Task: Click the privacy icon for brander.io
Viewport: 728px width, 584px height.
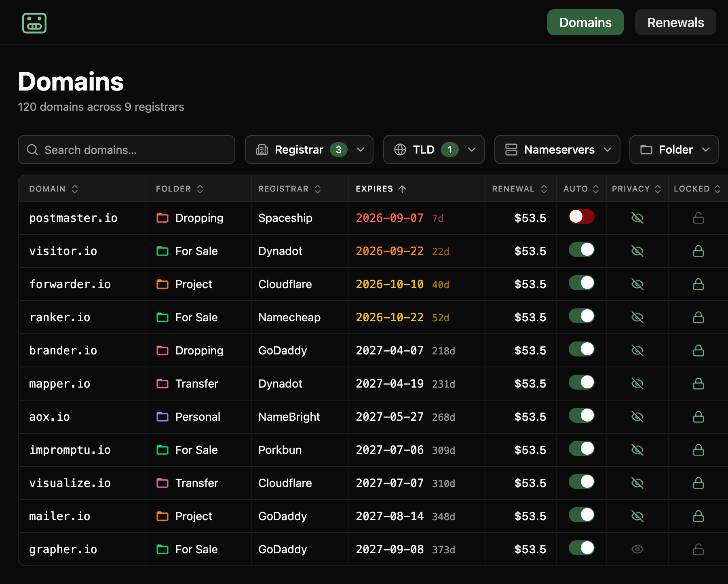Action: pyautogui.click(x=637, y=351)
